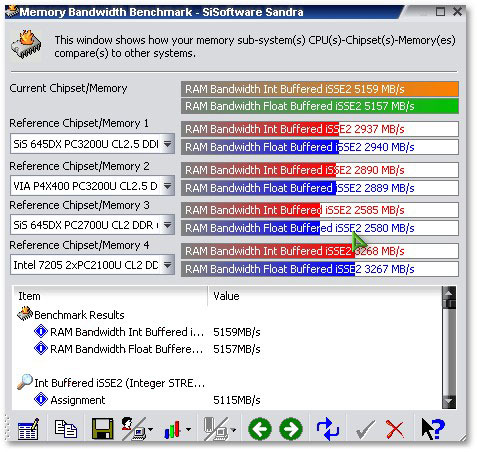Click the Current Chipset/Memory label
The width and height of the screenshot is (477, 452).
(68, 88)
